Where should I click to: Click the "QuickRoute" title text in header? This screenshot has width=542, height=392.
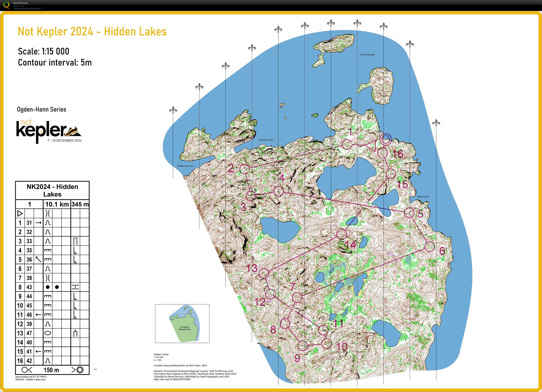coord(21,3)
